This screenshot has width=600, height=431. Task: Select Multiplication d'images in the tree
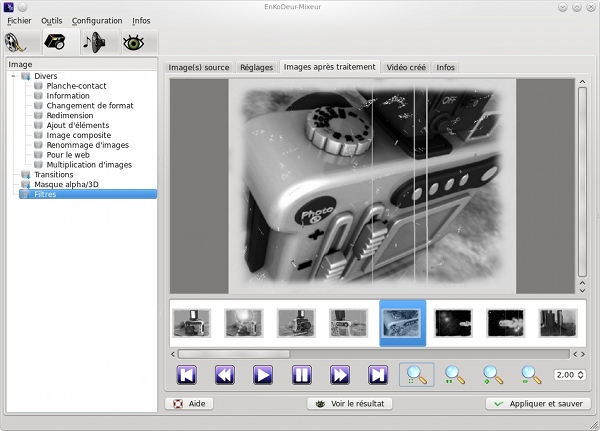pyautogui.click(x=89, y=165)
